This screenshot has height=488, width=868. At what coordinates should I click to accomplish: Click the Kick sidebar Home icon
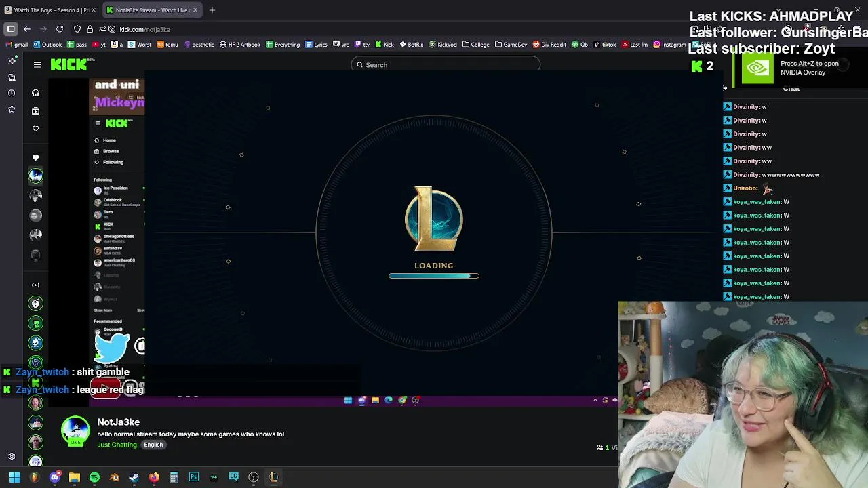point(36,93)
